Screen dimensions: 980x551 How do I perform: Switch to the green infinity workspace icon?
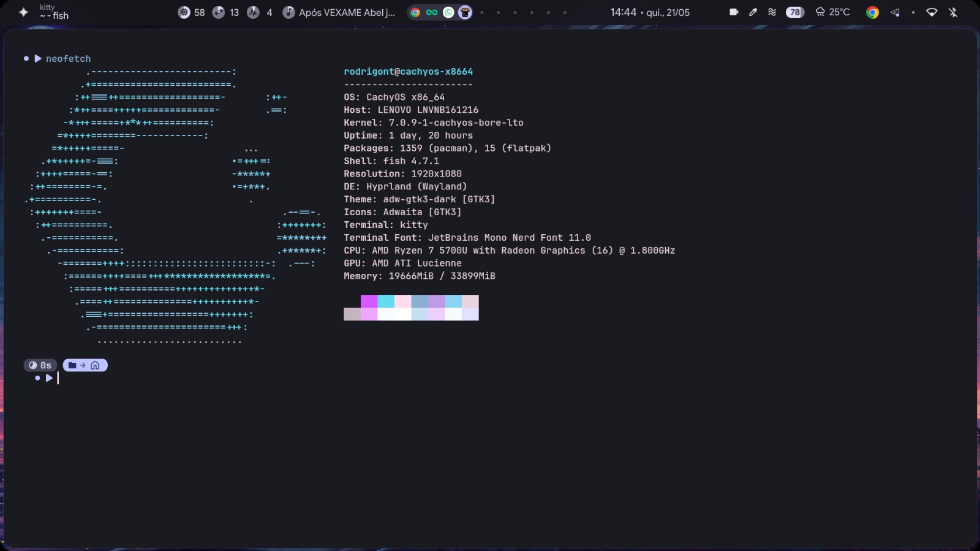click(x=432, y=12)
